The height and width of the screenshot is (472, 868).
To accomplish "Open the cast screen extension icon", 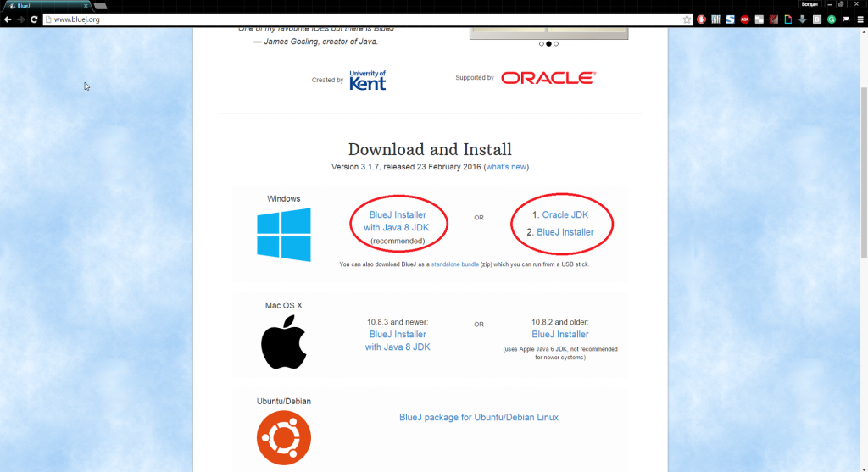I will click(x=846, y=19).
